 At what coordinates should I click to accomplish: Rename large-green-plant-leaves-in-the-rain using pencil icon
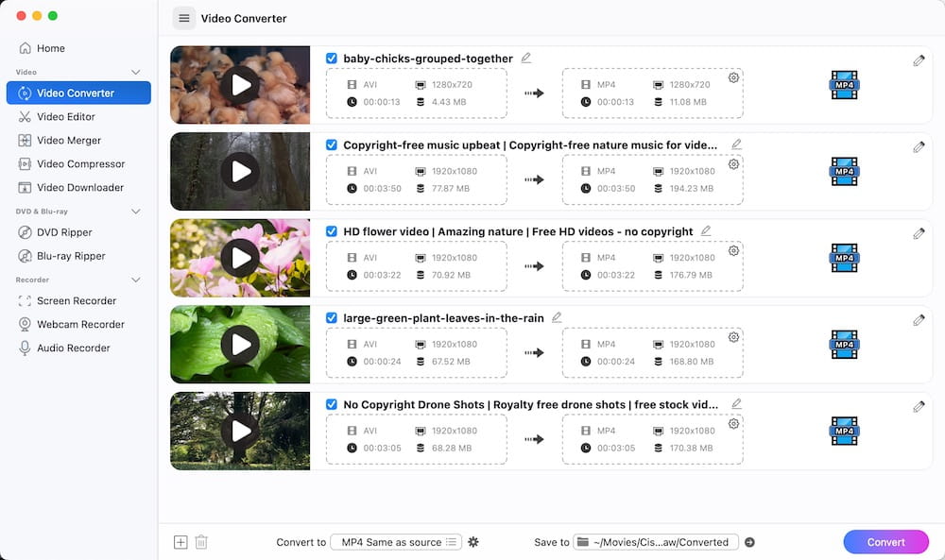[x=557, y=317]
